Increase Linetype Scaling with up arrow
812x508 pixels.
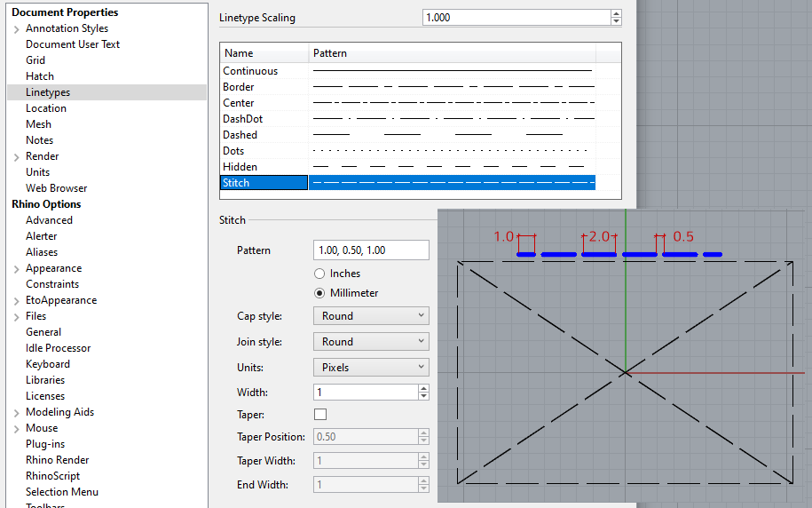point(616,13)
